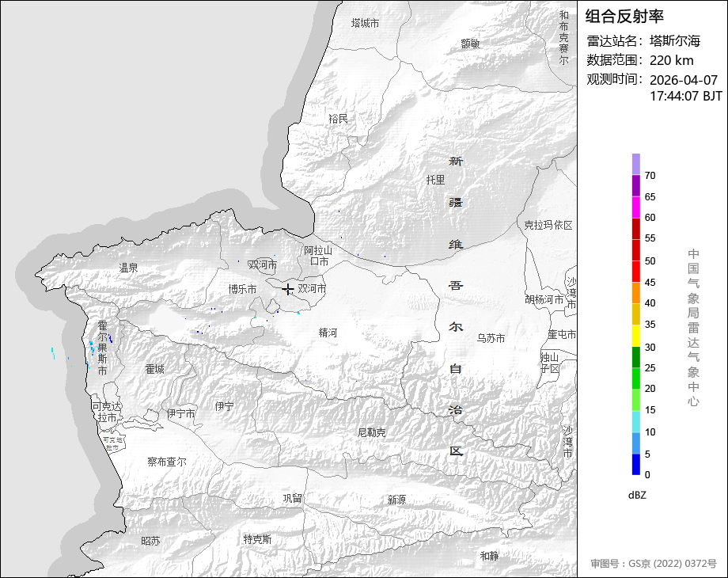728x578 pixels.
Task: Select the 尼勒克 county label
Action: click(x=371, y=432)
